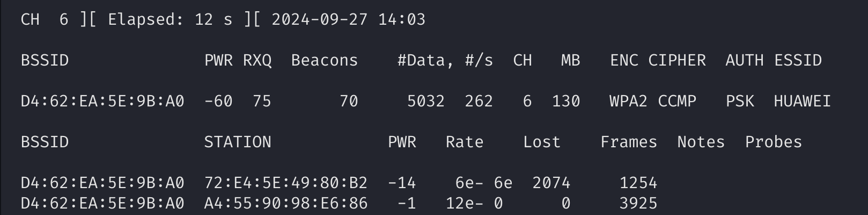Click the STATION column header
The image size is (868, 215).
[x=237, y=142]
